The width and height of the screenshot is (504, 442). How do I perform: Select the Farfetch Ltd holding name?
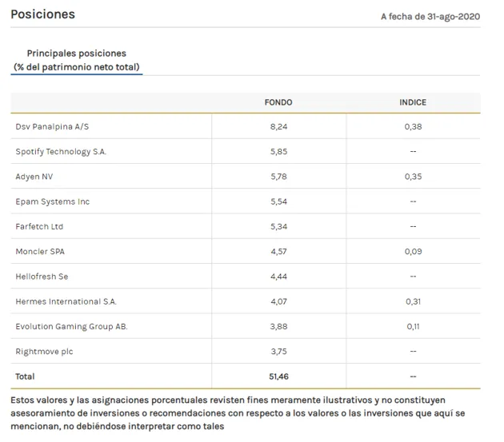tap(39, 226)
